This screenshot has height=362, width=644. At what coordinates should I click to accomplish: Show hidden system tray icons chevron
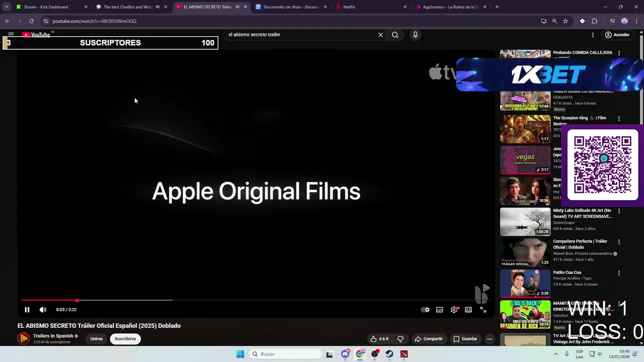[x=556, y=354]
